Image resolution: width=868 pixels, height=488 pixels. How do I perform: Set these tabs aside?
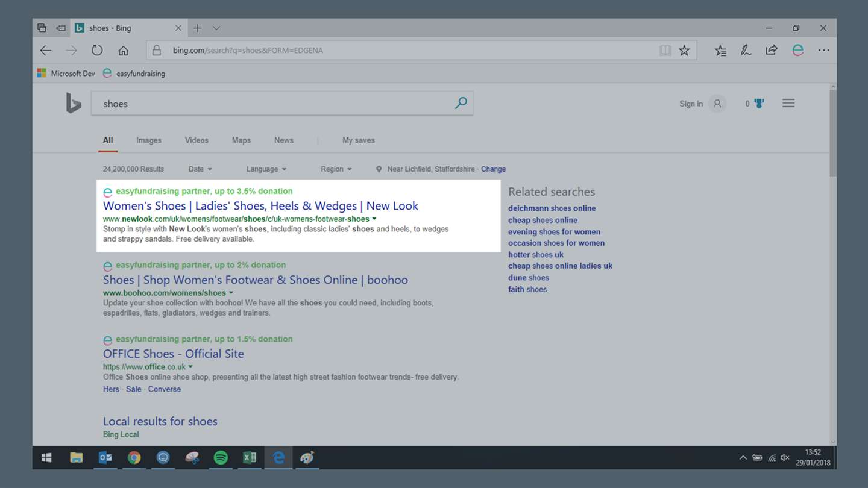(61, 28)
